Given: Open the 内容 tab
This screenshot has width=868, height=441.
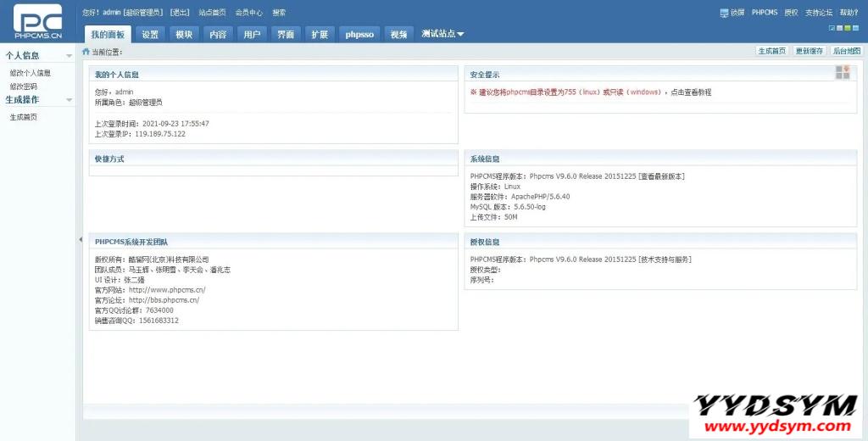Looking at the screenshot, I should [218, 35].
